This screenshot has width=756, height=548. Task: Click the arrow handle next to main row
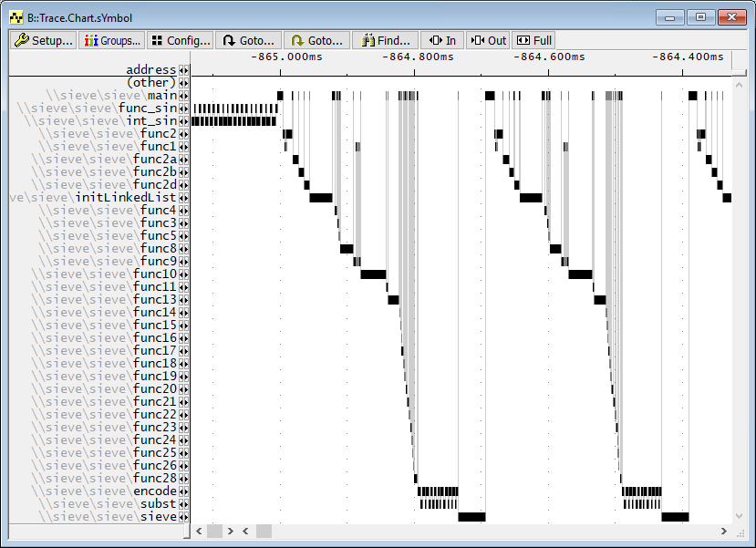[x=184, y=96]
